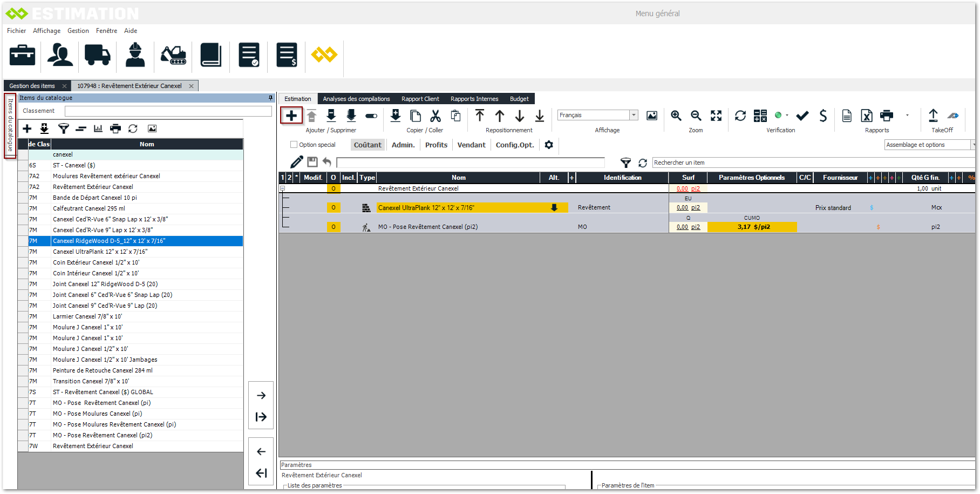
Task: Click the truck icon in main toolbar
Action: [x=97, y=55]
